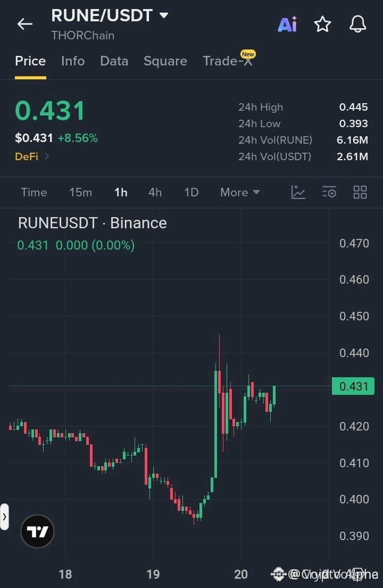
Task: Tap the large 0.431 current price
Action: coord(50,111)
